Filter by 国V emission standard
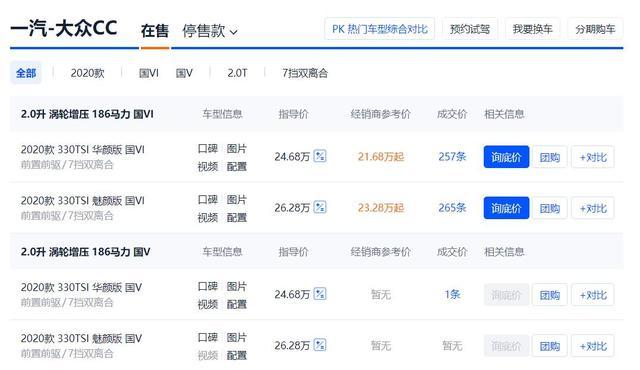Image resolution: width=640 pixels, height=370 pixels. click(184, 73)
